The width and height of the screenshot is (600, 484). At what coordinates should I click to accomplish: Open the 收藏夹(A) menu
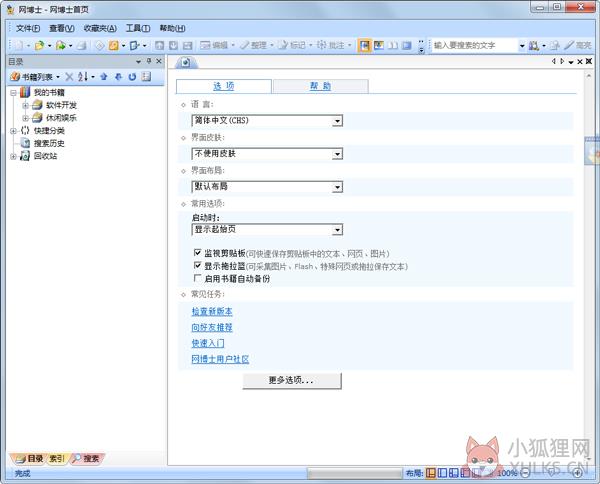click(100, 28)
